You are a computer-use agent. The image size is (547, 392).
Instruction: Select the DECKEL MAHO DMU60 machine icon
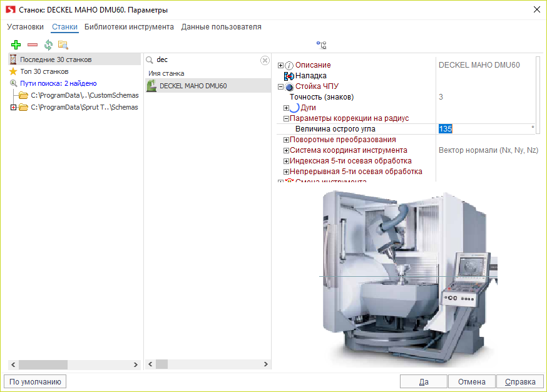pos(151,86)
